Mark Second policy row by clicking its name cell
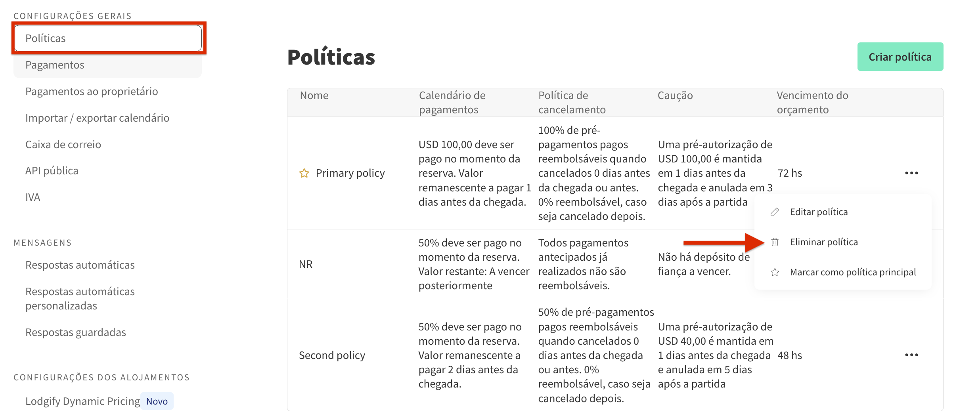The width and height of the screenshot is (980, 420). 332,355
